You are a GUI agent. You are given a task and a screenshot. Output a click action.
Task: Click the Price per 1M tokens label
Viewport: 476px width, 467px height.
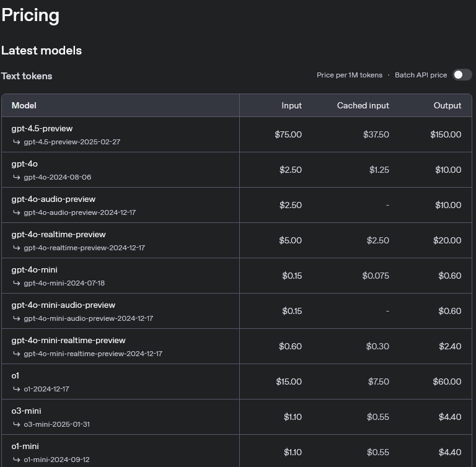point(350,75)
